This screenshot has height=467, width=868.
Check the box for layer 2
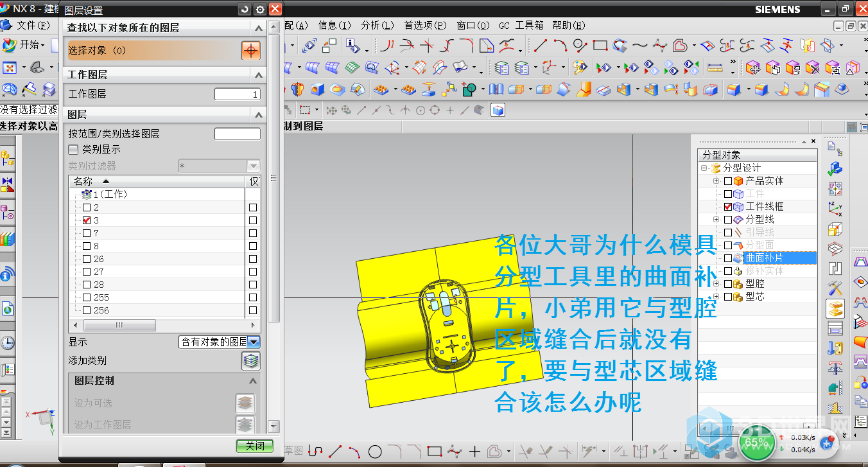click(x=87, y=207)
